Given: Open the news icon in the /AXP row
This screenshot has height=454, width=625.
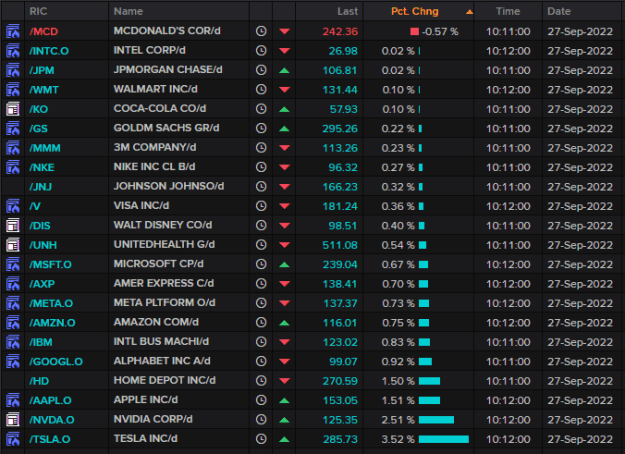Looking at the screenshot, I should (x=13, y=284).
